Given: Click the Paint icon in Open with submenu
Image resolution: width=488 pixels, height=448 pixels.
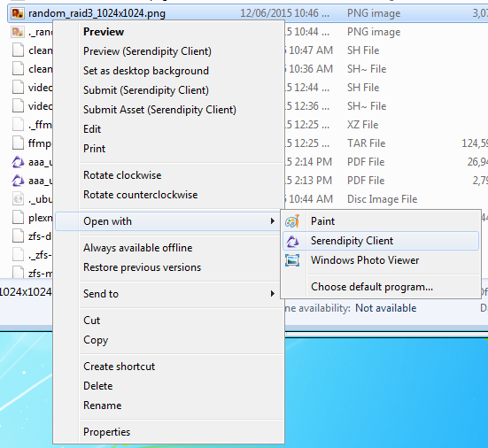Looking at the screenshot, I should coord(292,221).
